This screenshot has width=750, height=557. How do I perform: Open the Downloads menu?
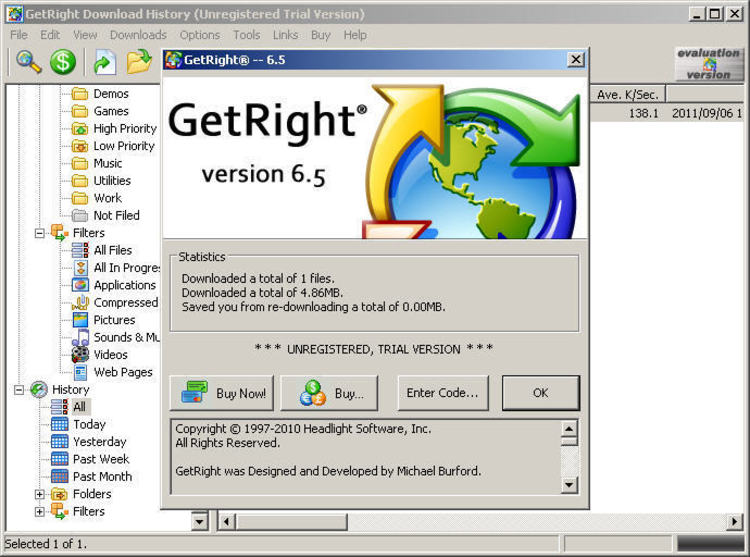click(138, 35)
